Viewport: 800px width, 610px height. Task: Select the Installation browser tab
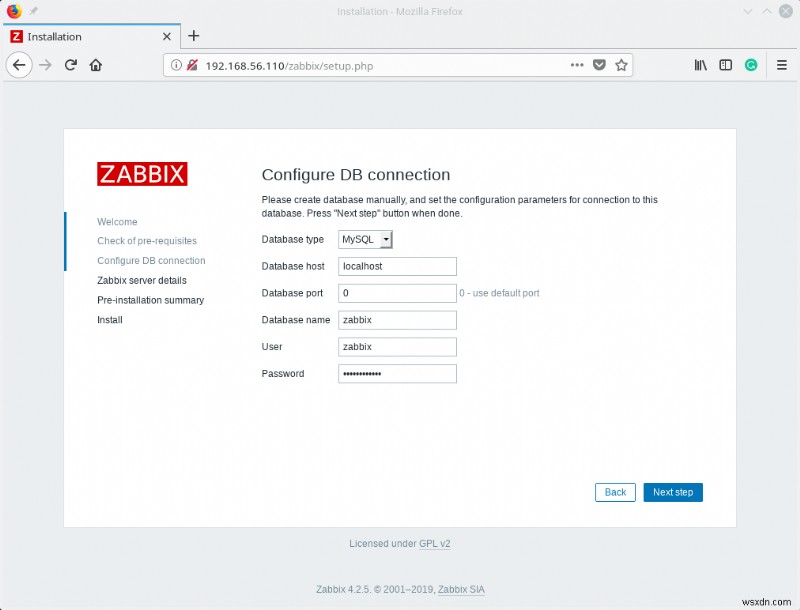pos(92,36)
